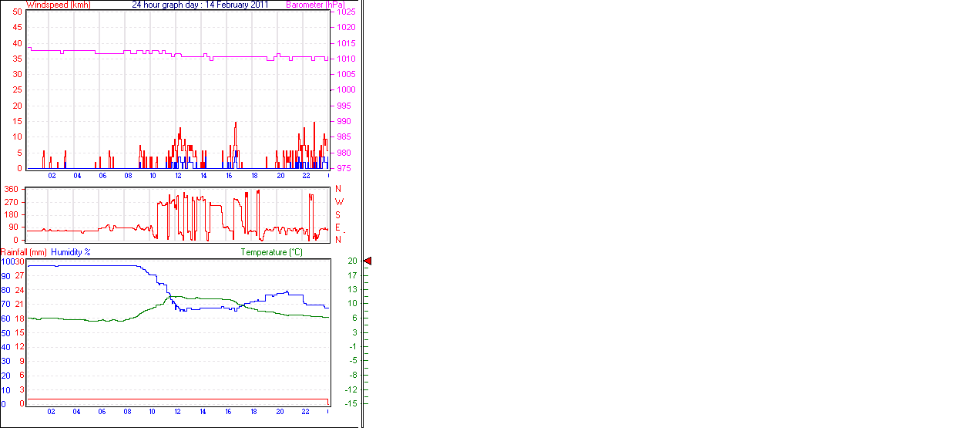Click hour 12 on the windspeed time axis
Image resolution: width=980 pixels, height=428 pixels.
click(178, 176)
